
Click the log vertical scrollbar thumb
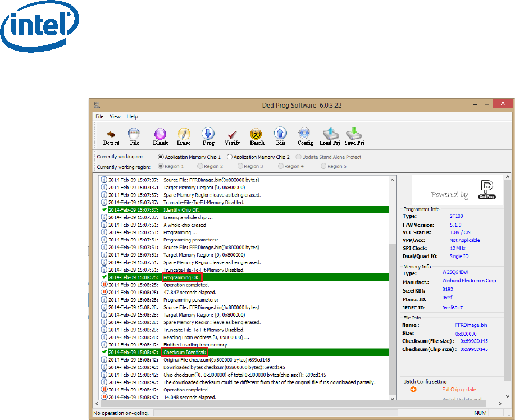pyautogui.click(x=392, y=319)
